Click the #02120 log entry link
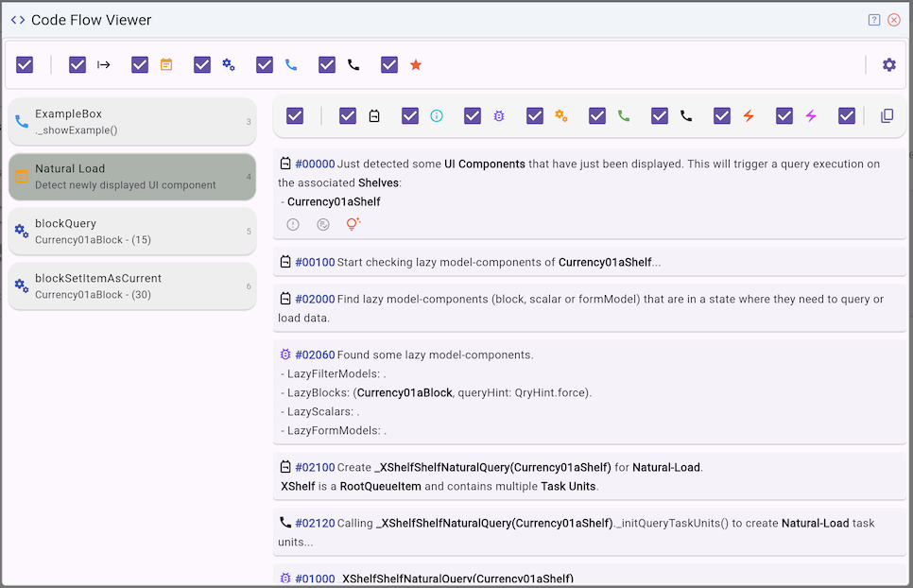Viewport: 913px width, 588px height. tap(315, 522)
